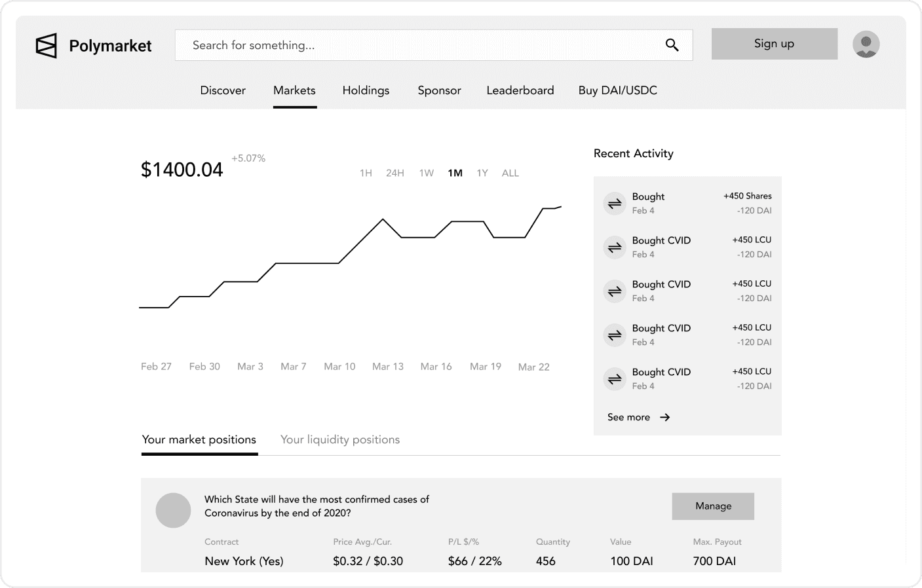Viewport: 922px width, 588px height.
Task: Open the Leaderboard menu item
Action: (520, 90)
